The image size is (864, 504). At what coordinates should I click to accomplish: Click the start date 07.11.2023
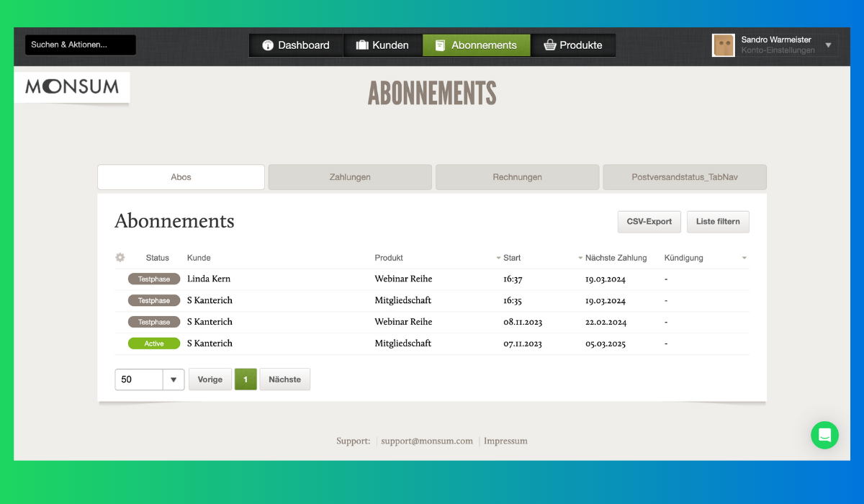(523, 344)
